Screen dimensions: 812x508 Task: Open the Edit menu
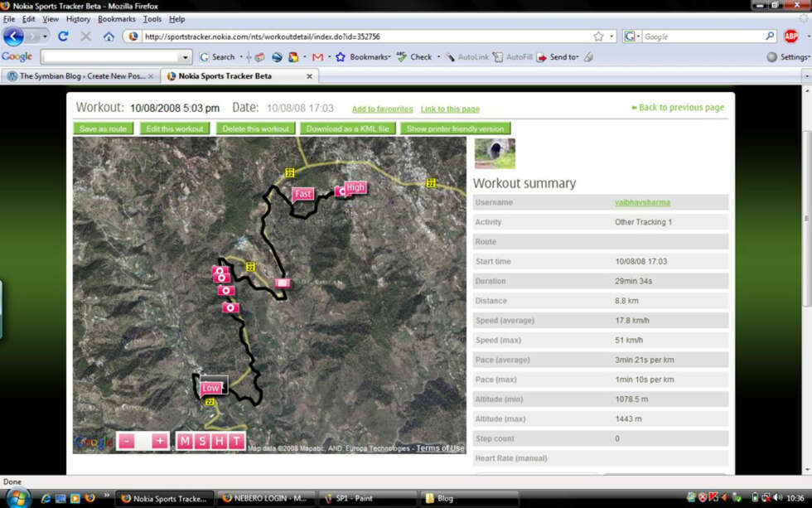click(x=28, y=19)
